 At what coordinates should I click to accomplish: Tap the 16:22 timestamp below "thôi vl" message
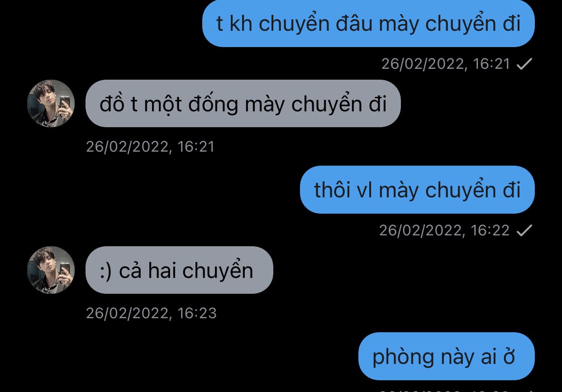tap(444, 230)
